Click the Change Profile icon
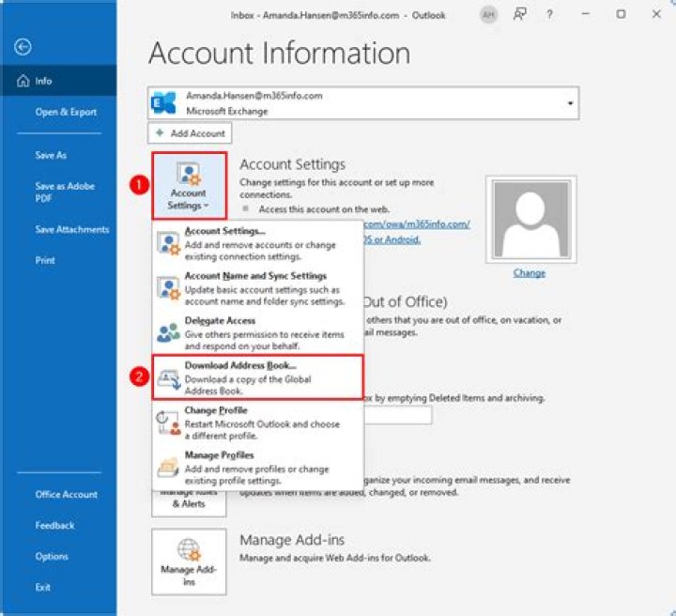The image size is (676, 616). point(169,423)
